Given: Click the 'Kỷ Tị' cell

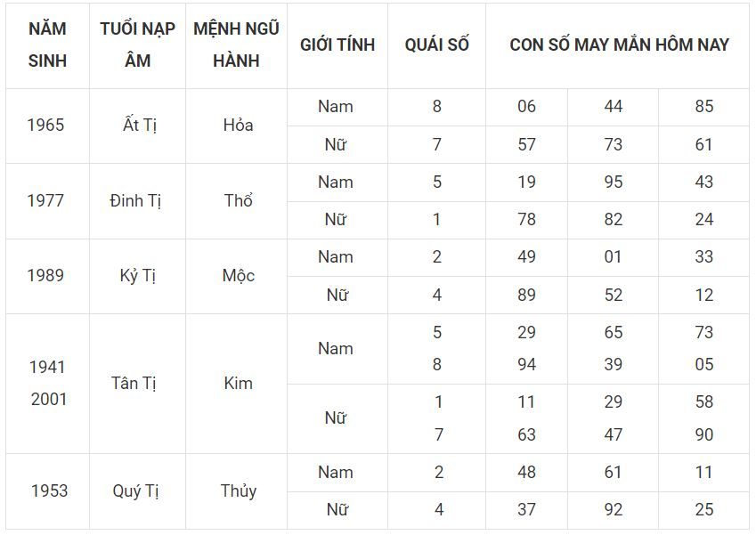Looking at the screenshot, I should point(137,276).
